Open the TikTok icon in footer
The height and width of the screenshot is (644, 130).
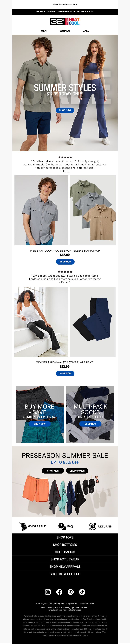[x=82, y=592]
